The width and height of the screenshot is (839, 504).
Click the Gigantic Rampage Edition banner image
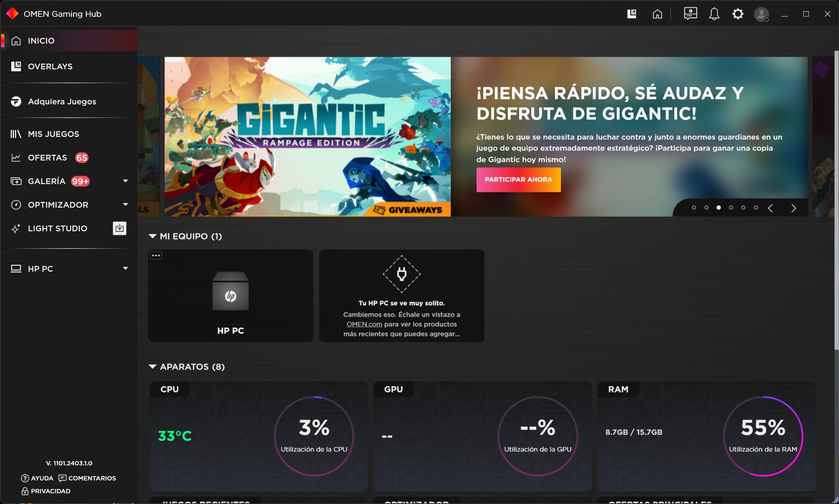coord(308,137)
